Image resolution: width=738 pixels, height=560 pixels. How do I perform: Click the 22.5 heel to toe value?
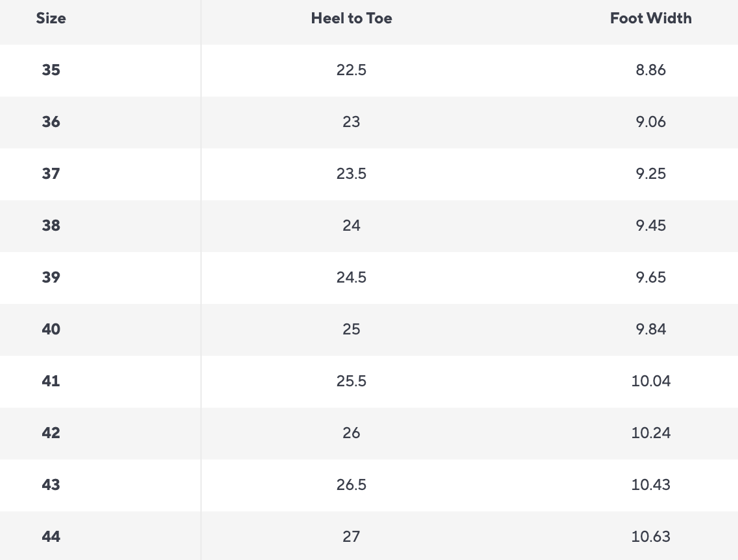pyautogui.click(x=351, y=70)
